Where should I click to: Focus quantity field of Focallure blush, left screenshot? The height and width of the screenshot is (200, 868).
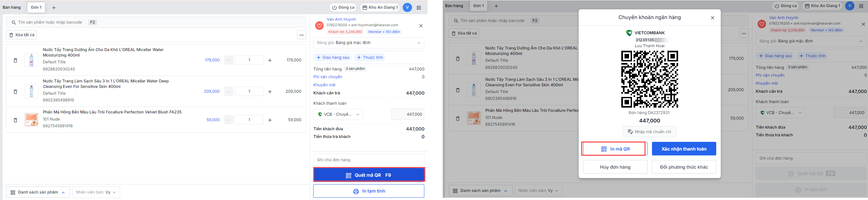[249, 120]
